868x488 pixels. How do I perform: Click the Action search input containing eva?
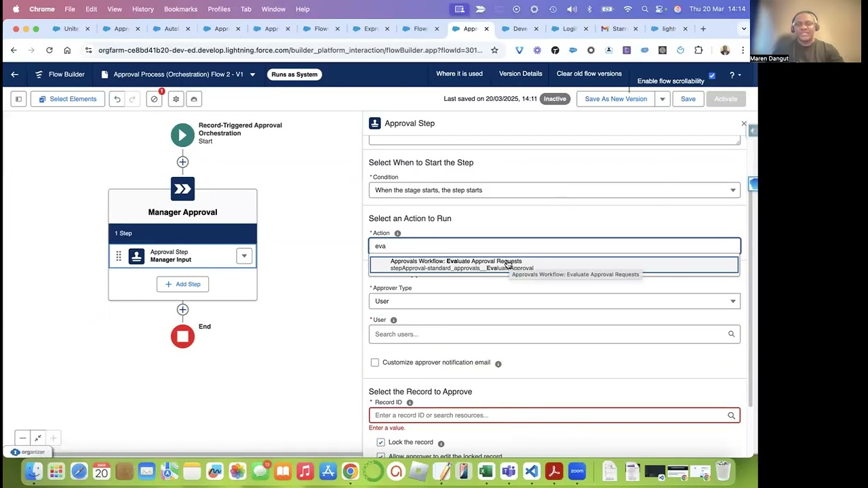click(x=555, y=246)
